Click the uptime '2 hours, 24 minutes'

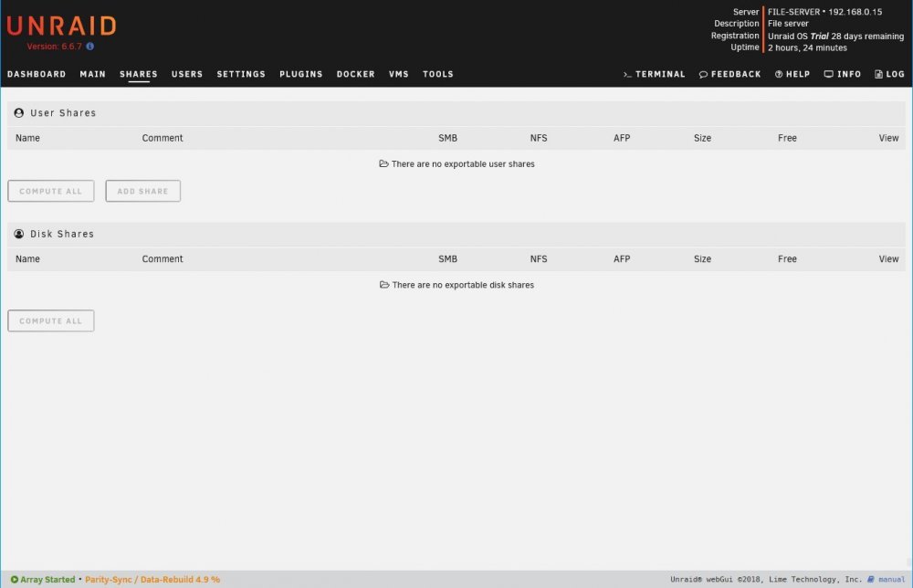[807, 47]
